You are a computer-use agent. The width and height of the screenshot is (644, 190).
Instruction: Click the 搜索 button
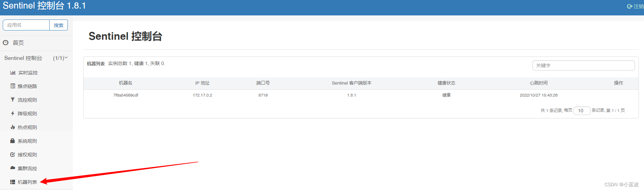59,25
